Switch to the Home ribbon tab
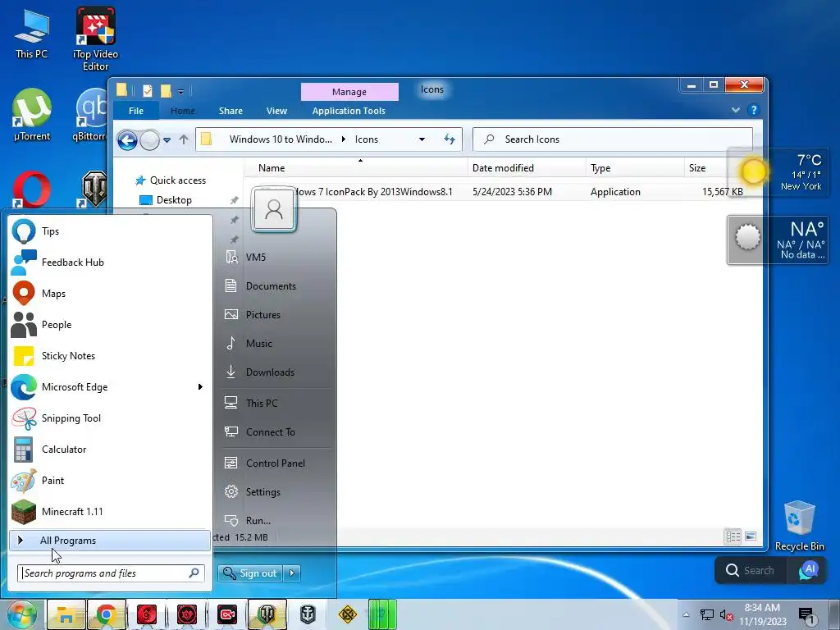840x630 pixels. (x=183, y=111)
